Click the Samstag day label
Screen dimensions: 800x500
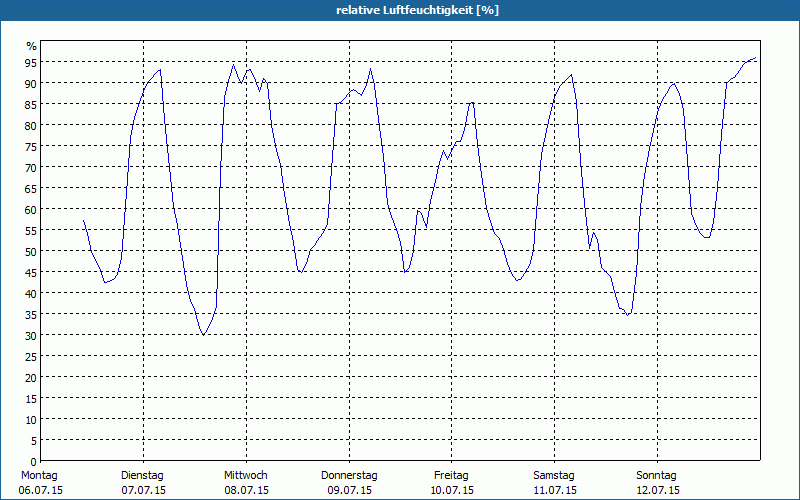554,476
